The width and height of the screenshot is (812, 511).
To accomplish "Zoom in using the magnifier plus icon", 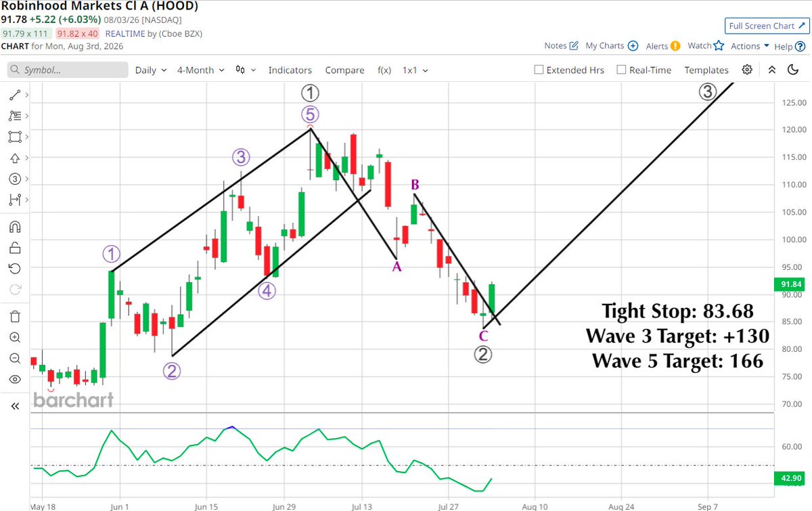I will [15, 337].
